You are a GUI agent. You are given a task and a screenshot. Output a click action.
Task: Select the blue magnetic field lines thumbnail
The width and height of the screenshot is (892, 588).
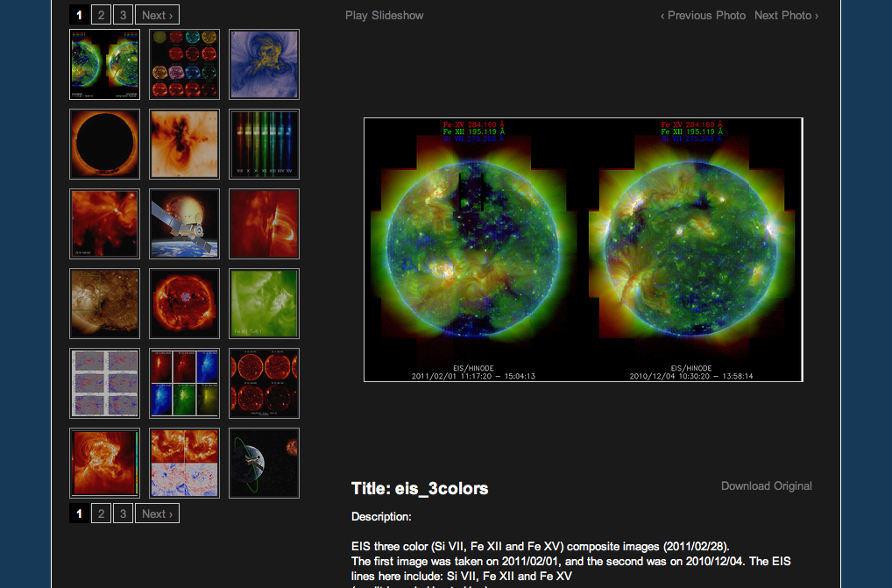[264, 65]
